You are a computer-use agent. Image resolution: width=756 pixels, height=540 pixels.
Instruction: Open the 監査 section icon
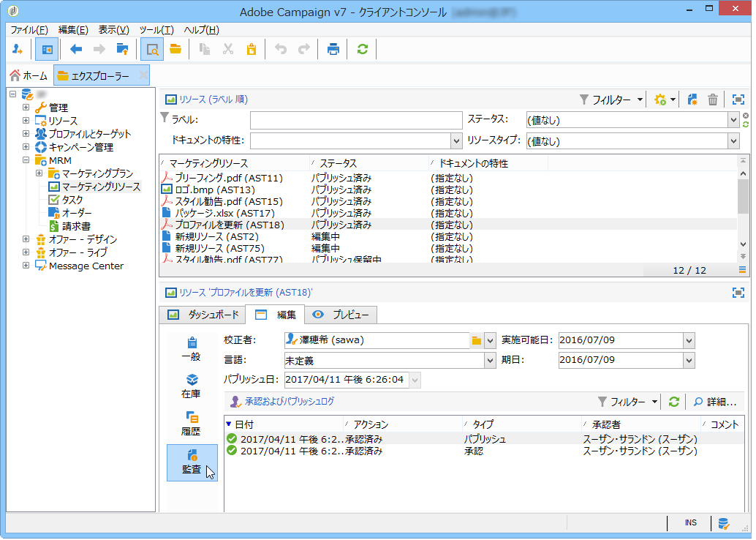[192, 462]
